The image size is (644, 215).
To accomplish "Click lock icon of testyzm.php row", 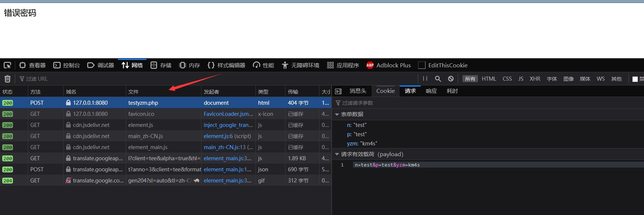I will [68, 103].
